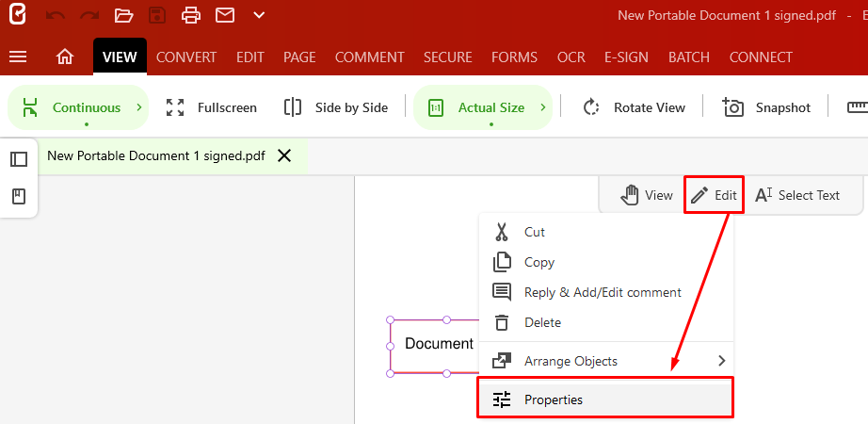
Task: Close the signed.pdf document tab
Action: pyautogui.click(x=284, y=155)
